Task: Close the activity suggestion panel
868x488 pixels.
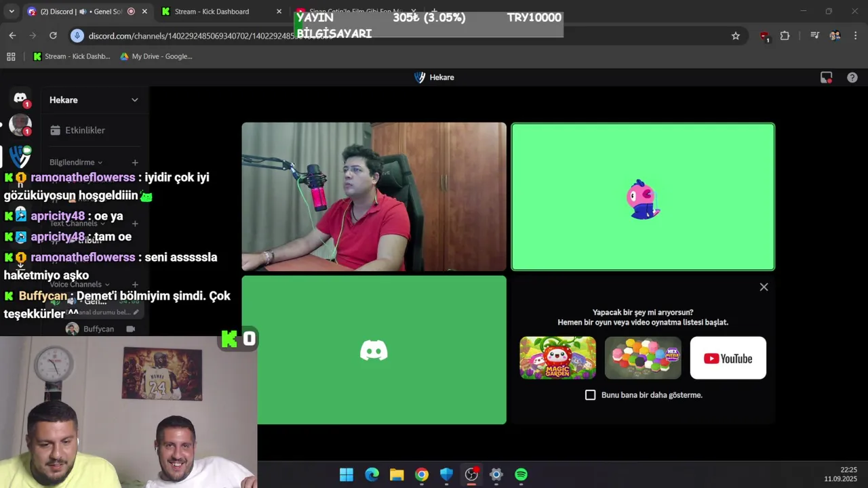Action: pos(764,287)
